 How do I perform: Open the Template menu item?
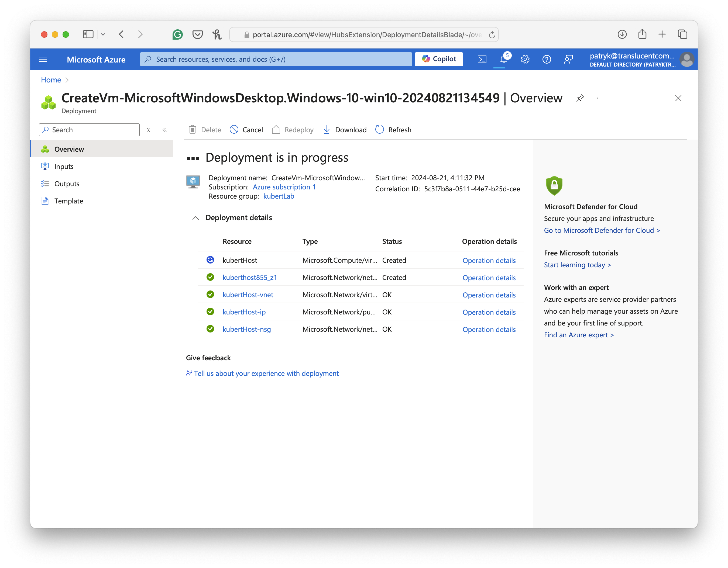click(69, 201)
